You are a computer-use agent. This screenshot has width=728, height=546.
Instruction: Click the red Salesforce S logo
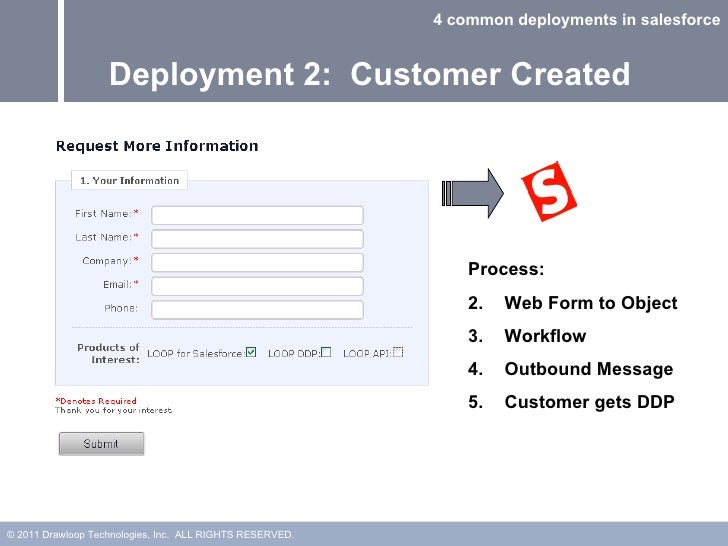click(x=549, y=191)
